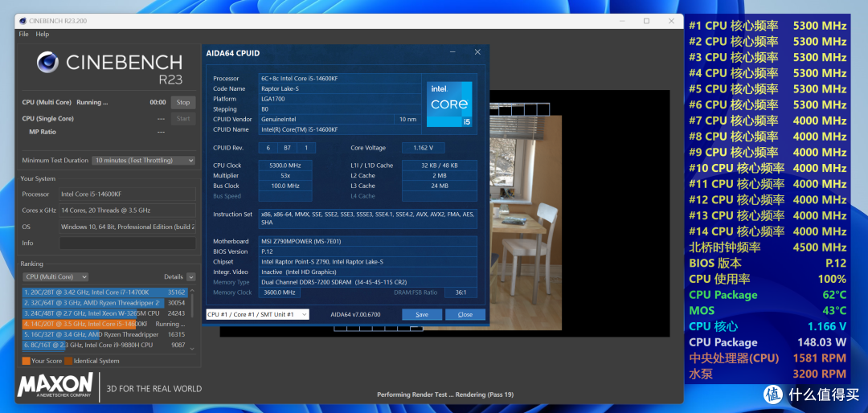
Task: Stop the CPU Multi Core test
Action: point(183,102)
